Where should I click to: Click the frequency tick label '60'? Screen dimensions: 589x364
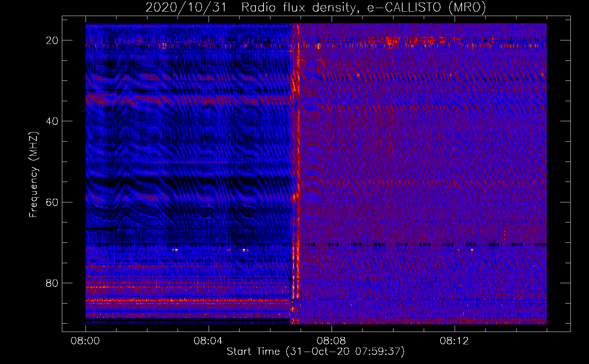(x=52, y=202)
